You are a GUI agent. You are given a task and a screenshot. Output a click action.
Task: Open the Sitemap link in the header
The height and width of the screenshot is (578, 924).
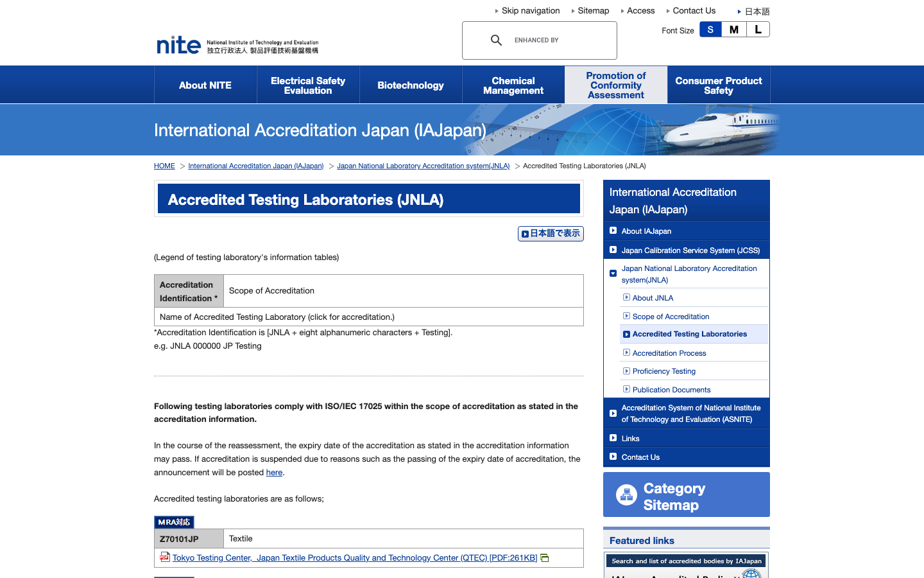coord(594,11)
